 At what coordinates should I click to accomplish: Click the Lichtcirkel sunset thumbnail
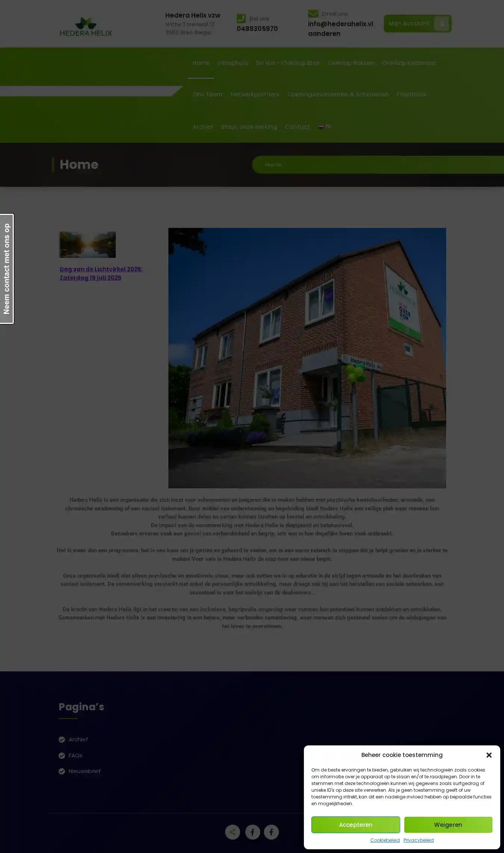point(88,245)
